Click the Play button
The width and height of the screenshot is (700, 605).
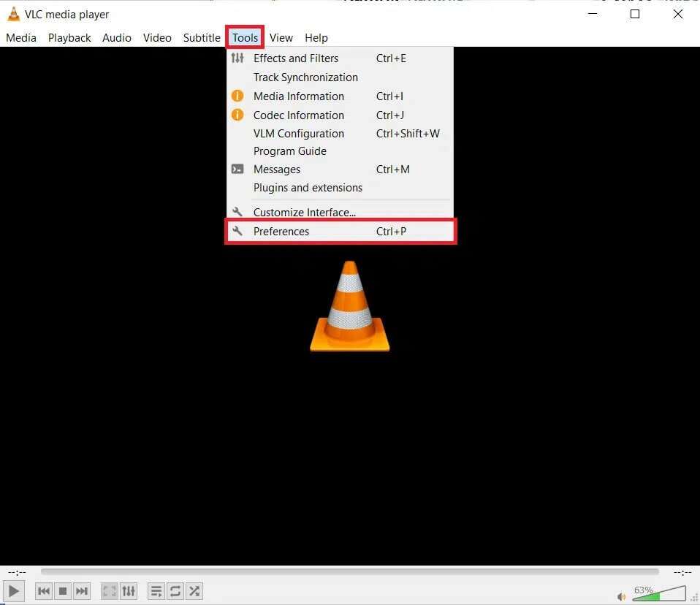(x=13, y=591)
